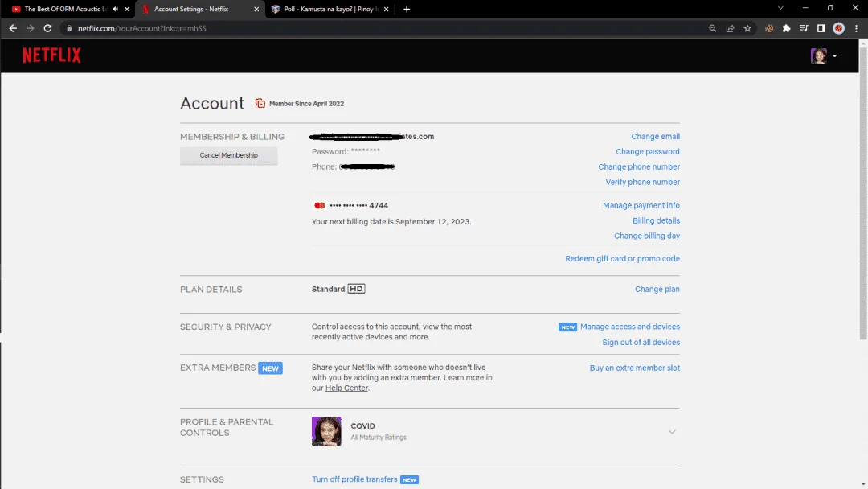Screen dimensions: 868x489
Task: Click Verify phone number link
Action: [x=642, y=182]
